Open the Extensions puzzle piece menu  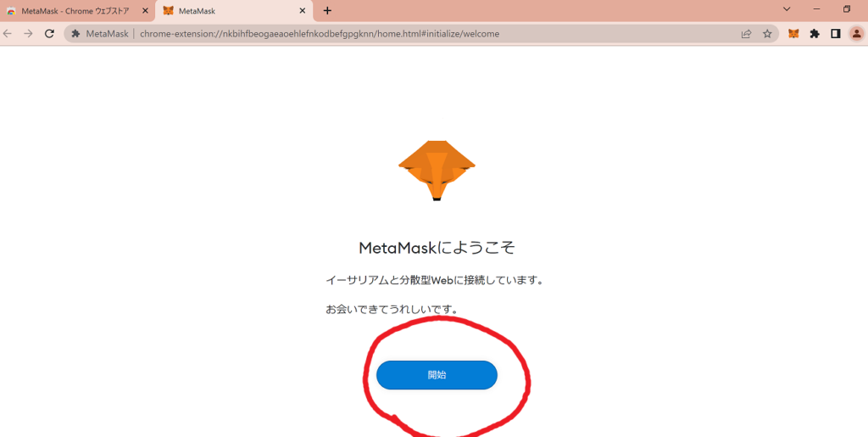coord(815,34)
